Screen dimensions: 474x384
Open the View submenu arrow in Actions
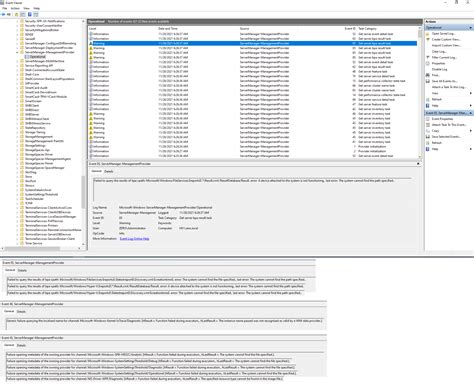click(471, 93)
